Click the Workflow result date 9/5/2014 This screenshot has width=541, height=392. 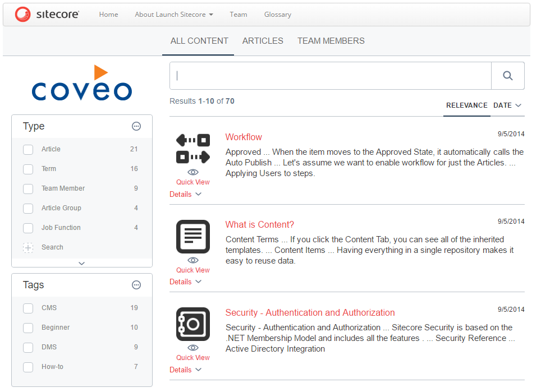[511, 134]
